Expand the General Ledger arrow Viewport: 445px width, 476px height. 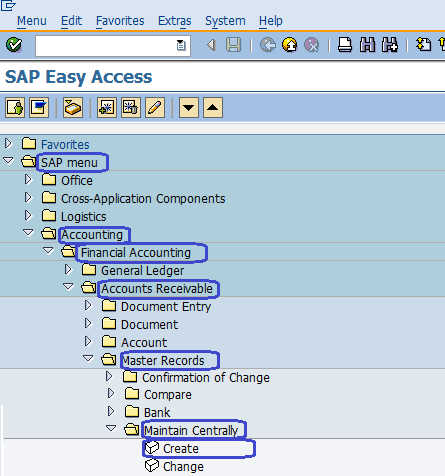(x=68, y=270)
